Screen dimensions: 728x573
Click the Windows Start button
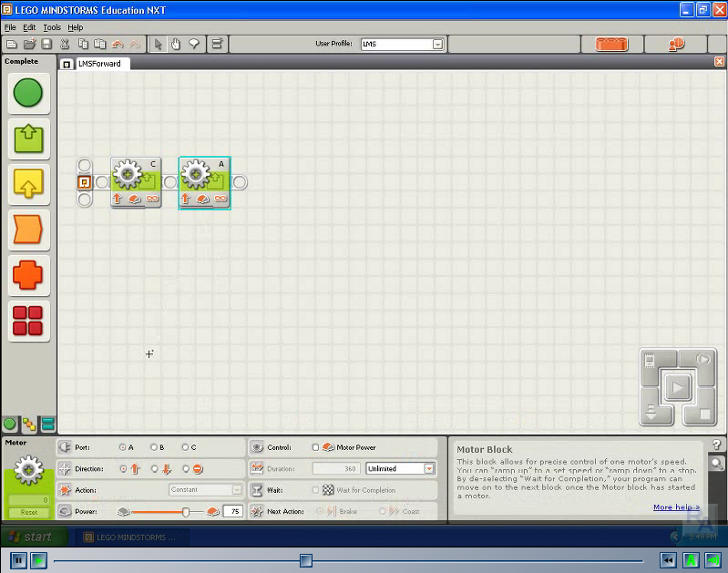click(x=34, y=537)
